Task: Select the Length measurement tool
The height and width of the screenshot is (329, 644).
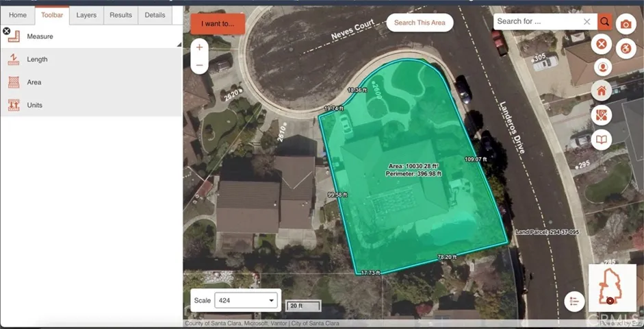Action: tap(91, 59)
